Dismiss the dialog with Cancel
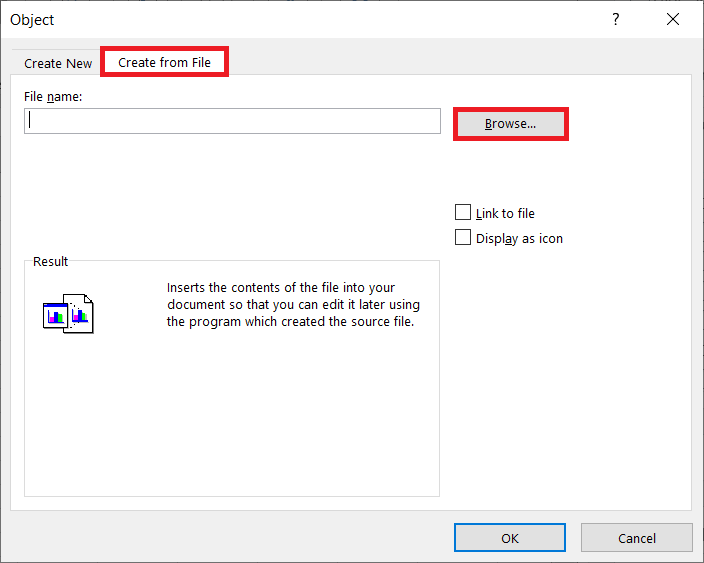The width and height of the screenshot is (704, 563). point(637,538)
